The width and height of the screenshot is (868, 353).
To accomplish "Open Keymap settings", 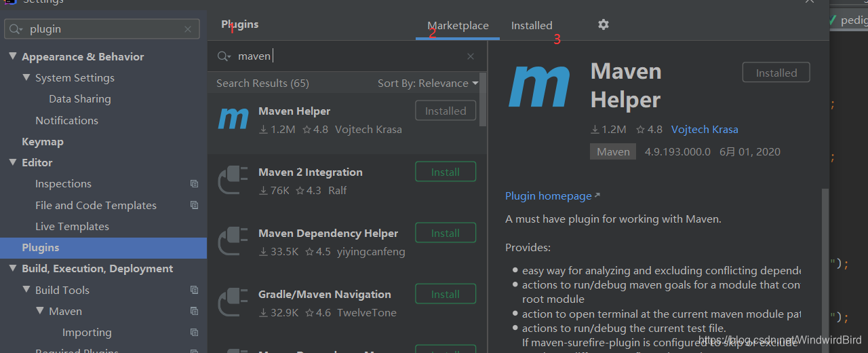I will tap(42, 141).
